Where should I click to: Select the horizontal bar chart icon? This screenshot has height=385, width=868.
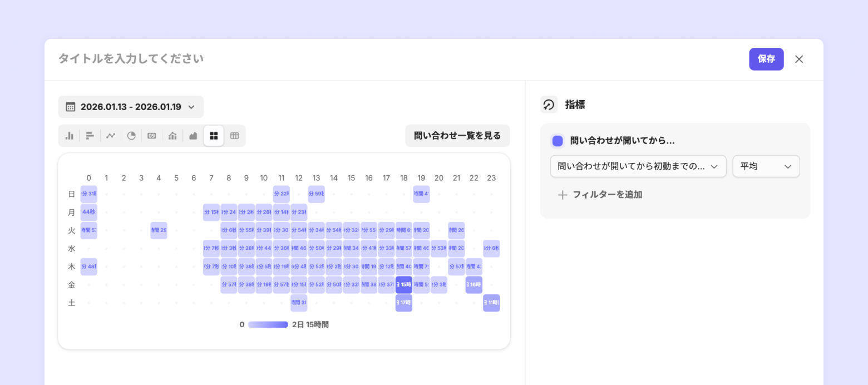(90, 136)
